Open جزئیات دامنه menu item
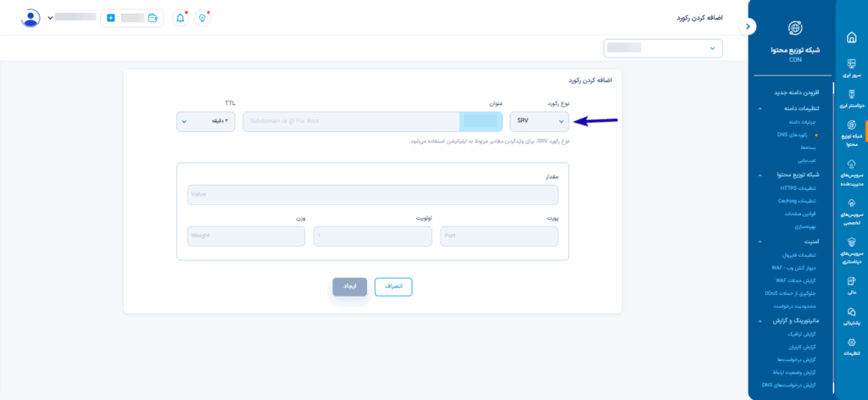This screenshot has height=400, width=868. (804, 121)
